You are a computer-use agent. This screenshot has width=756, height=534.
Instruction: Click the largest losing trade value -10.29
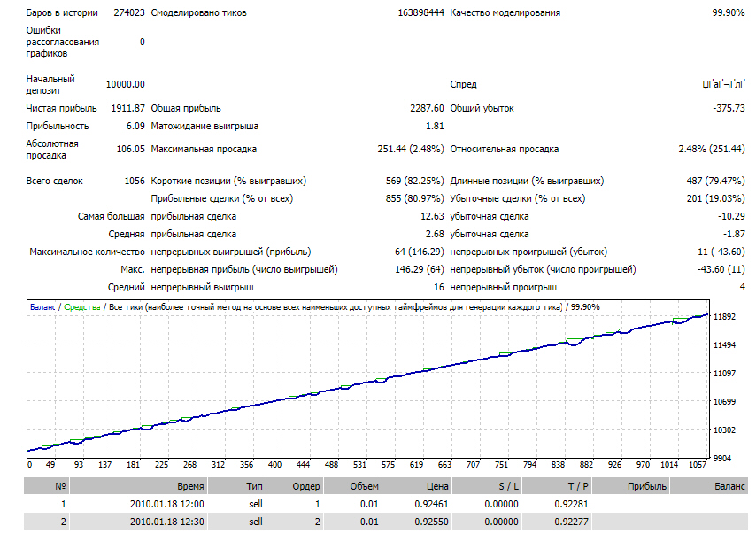click(731, 217)
